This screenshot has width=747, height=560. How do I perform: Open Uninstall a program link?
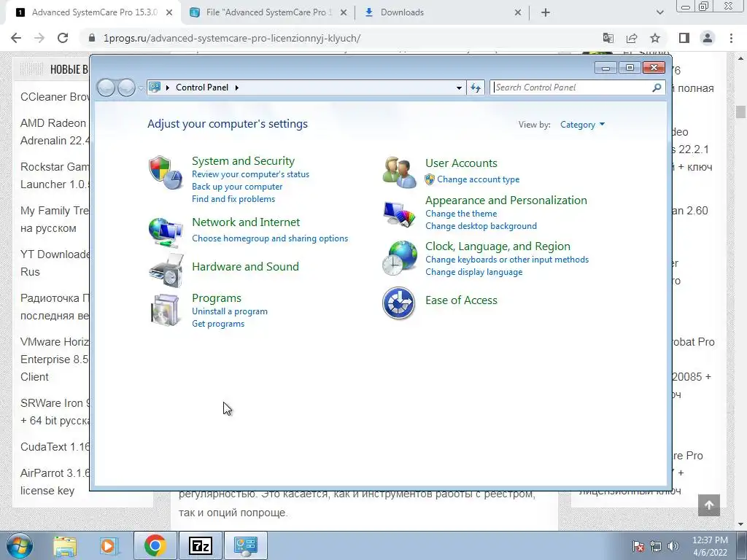230,311
